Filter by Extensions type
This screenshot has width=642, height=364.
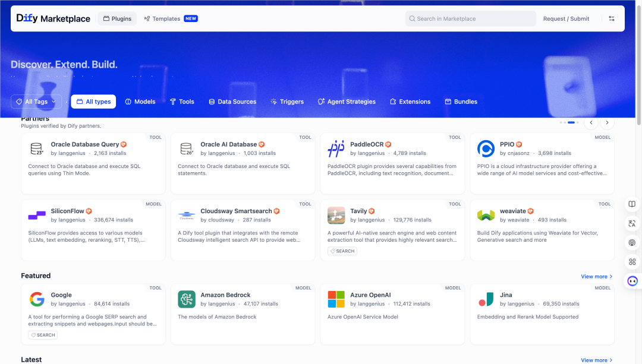410,102
